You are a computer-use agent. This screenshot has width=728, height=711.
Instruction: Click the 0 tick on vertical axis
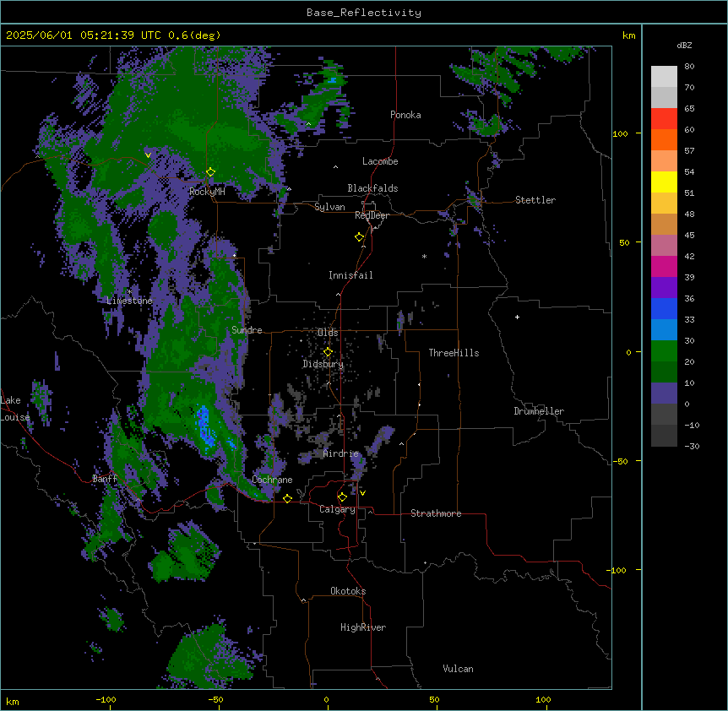(x=628, y=352)
